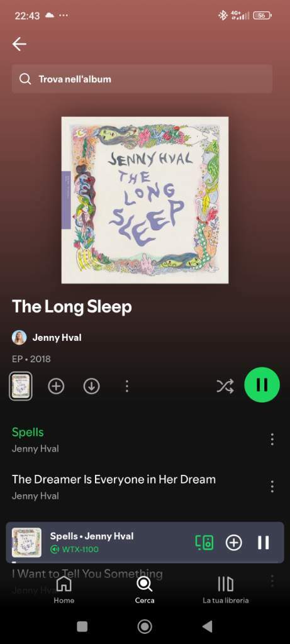Open more options for Spells track

272,439
